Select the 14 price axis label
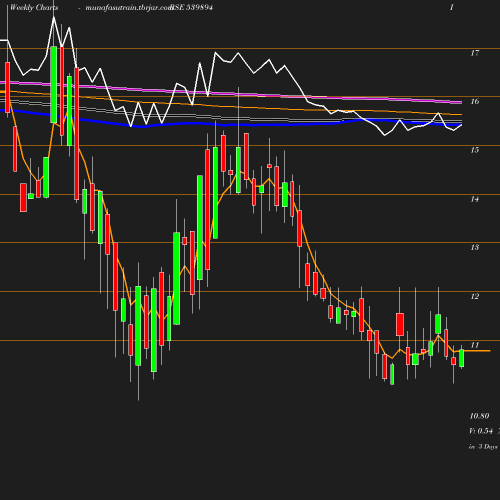The image size is (500, 500). coord(475,199)
